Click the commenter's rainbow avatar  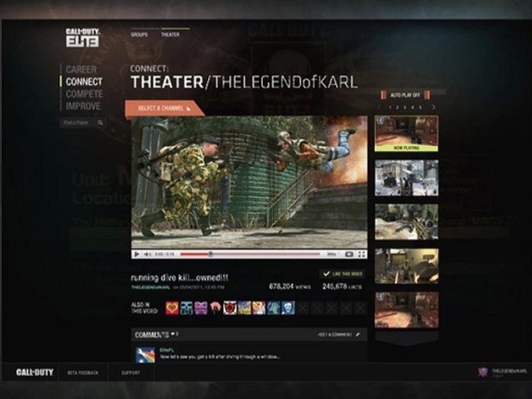tap(145, 355)
